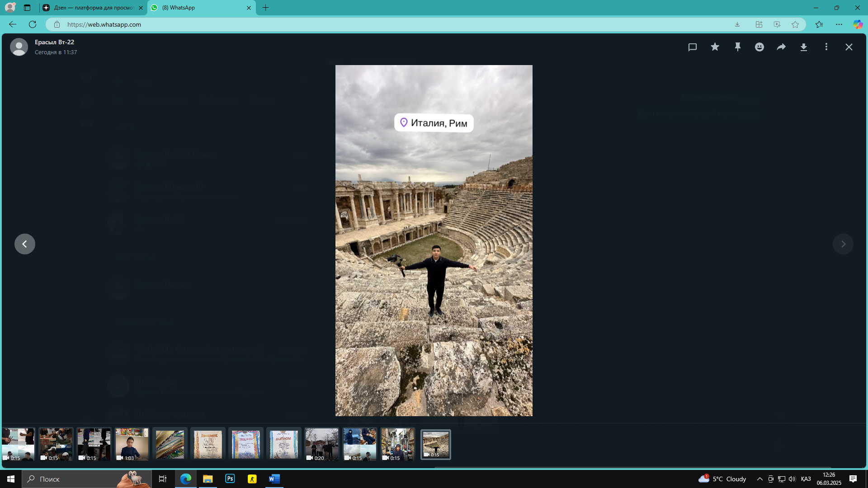
Task: Close the WhatsApp media viewer
Action: [849, 47]
